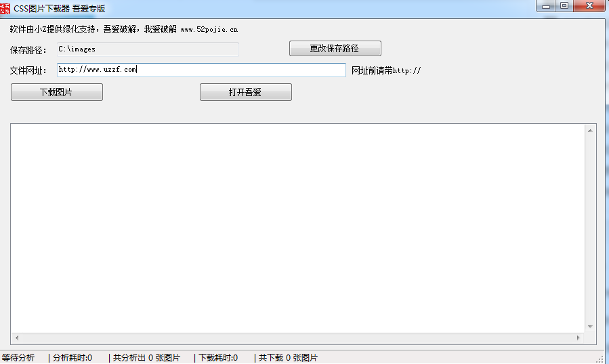Click the scroll right arrow in log area

point(579,338)
